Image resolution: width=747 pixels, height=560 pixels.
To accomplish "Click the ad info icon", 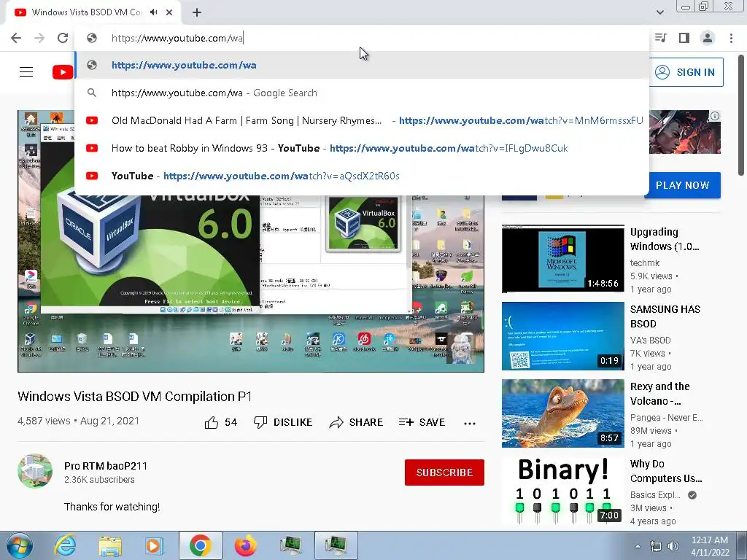I will tap(715, 116).
